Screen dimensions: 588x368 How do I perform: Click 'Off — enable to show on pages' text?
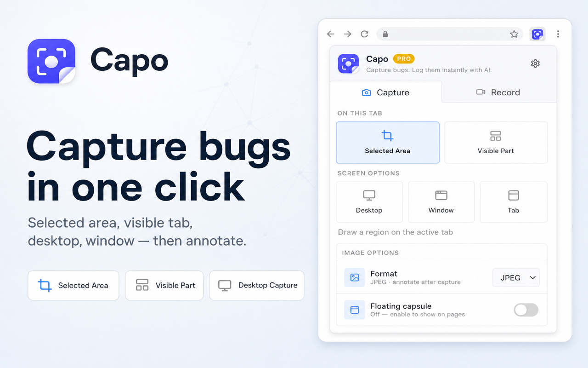[418, 315]
